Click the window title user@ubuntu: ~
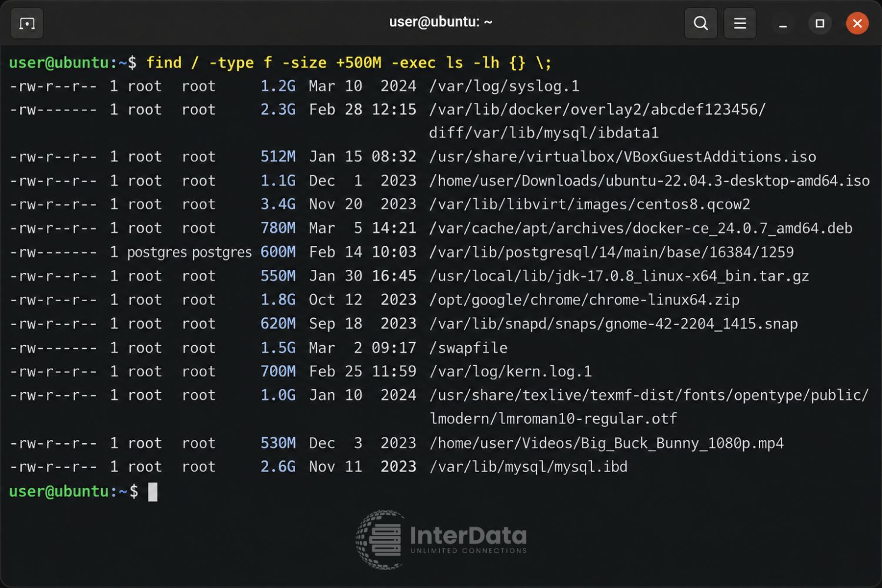Screen dimensions: 882x588 point(440,22)
